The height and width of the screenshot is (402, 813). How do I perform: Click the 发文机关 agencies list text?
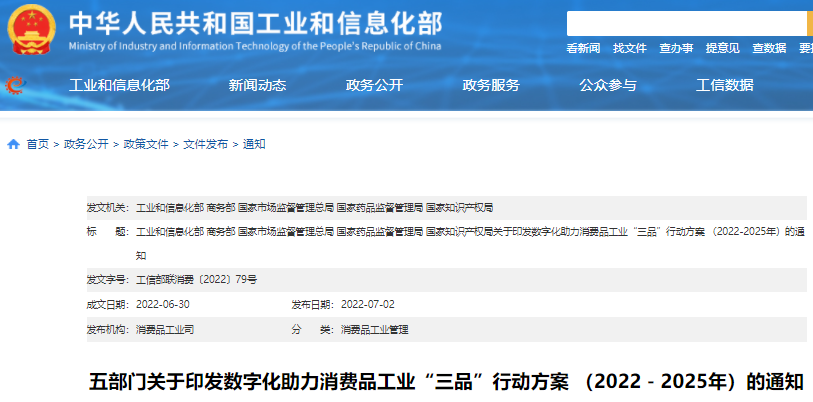click(x=314, y=209)
